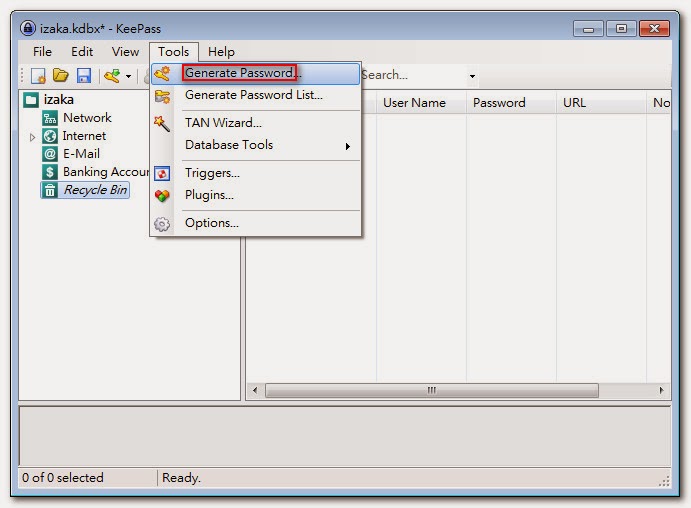Click the Open database folder icon

coord(61,75)
